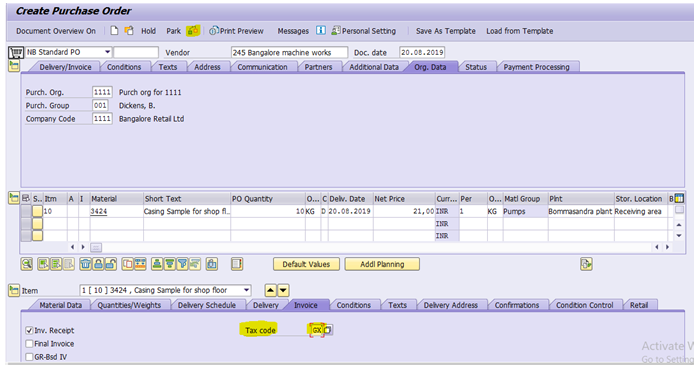This screenshot has height=371, width=699.
Task: Click the Copy item icon
Action: (x=127, y=264)
